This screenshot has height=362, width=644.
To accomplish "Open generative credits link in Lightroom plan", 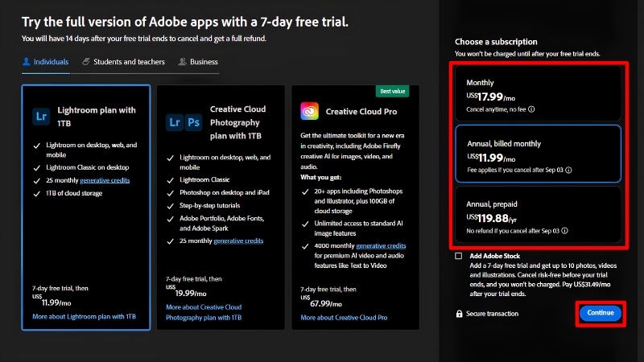I will coord(105,180).
